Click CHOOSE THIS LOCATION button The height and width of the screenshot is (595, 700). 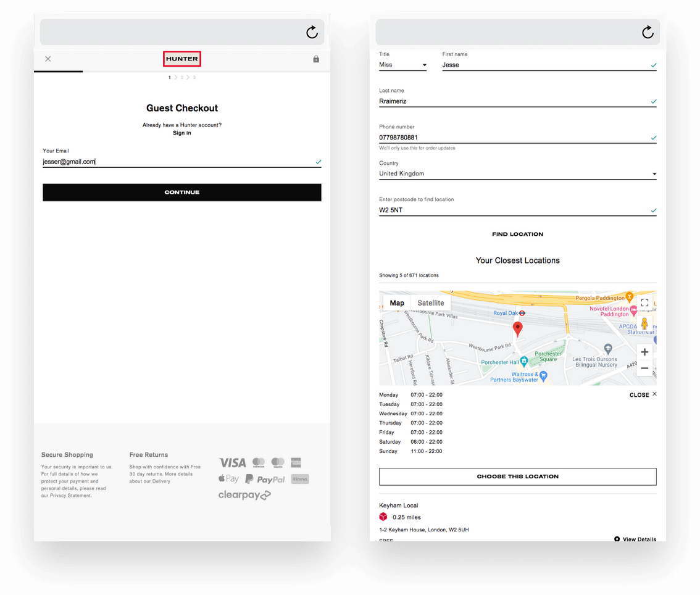(x=517, y=476)
